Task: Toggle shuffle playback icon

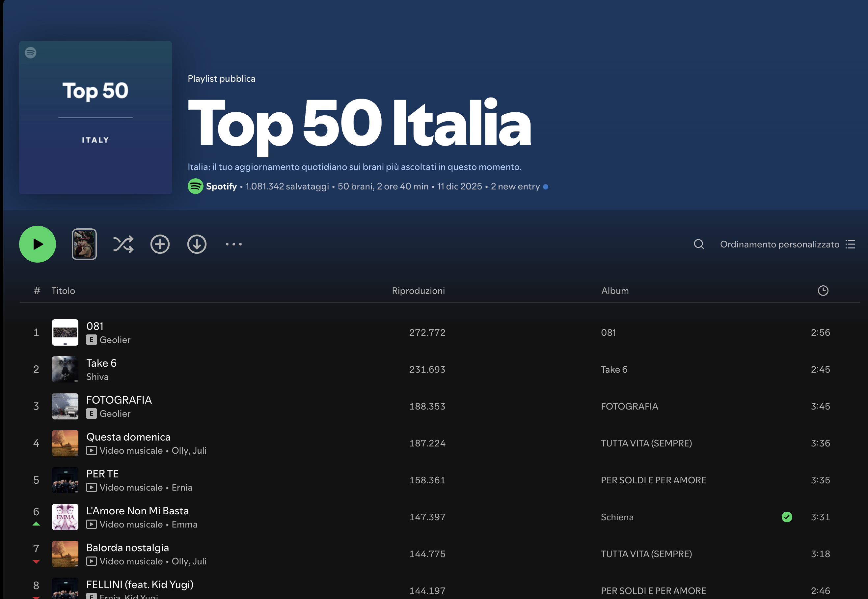Action: click(123, 244)
